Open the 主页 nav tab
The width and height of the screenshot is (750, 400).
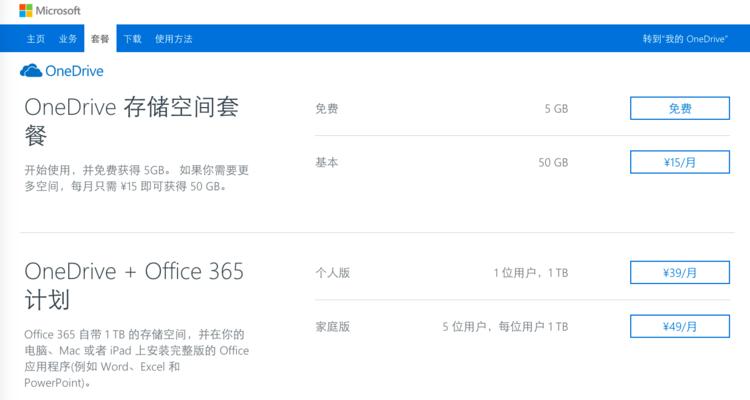[35, 39]
